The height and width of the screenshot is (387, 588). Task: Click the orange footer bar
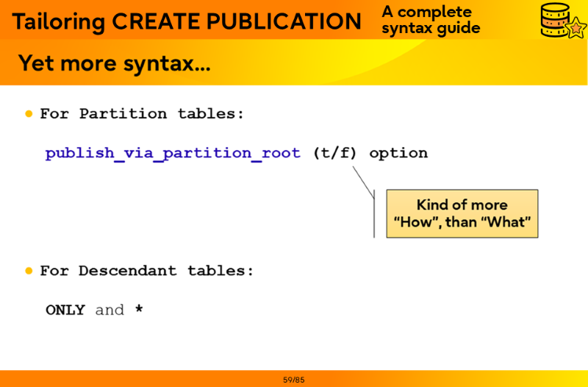tap(441, 379)
